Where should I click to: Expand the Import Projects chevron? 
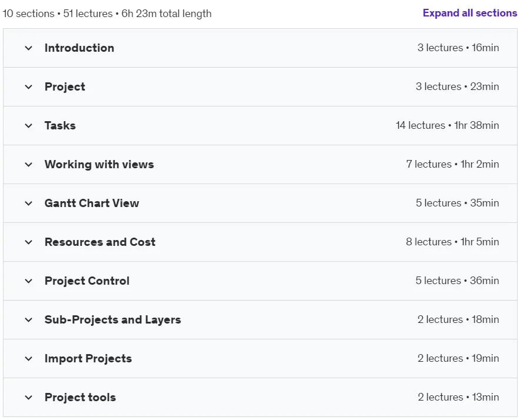coord(28,359)
